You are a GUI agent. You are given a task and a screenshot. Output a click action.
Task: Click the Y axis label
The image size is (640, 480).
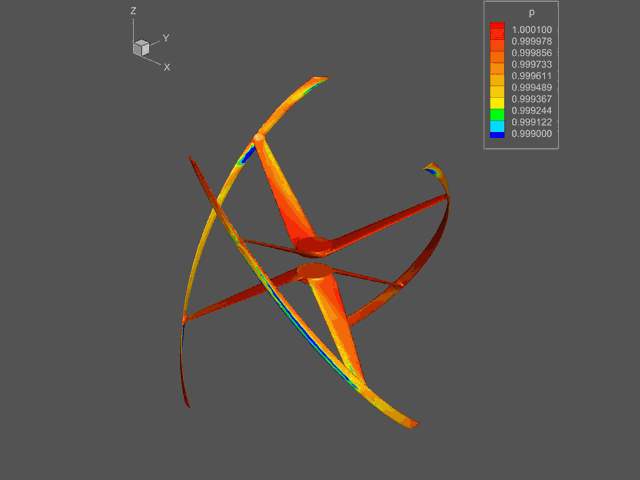pyautogui.click(x=166, y=38)
